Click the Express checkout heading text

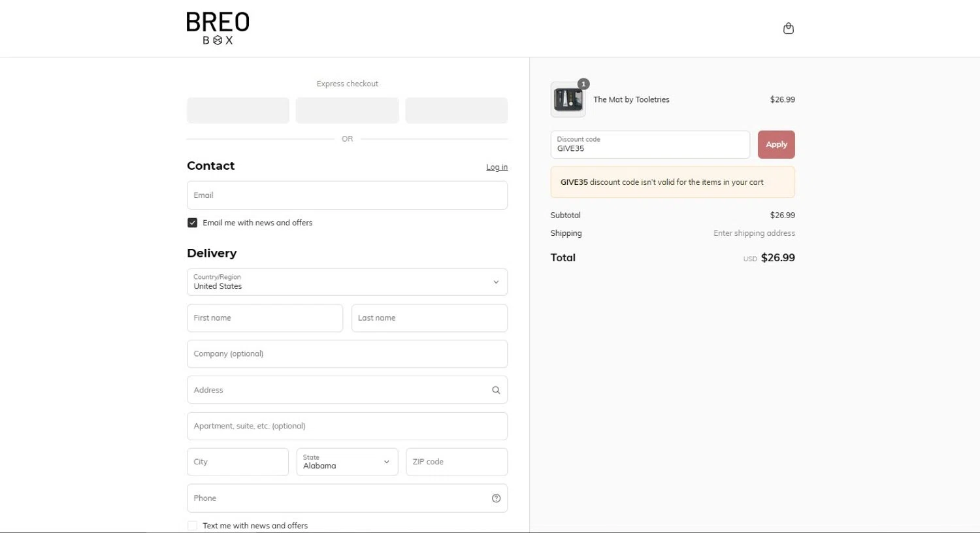347,84
